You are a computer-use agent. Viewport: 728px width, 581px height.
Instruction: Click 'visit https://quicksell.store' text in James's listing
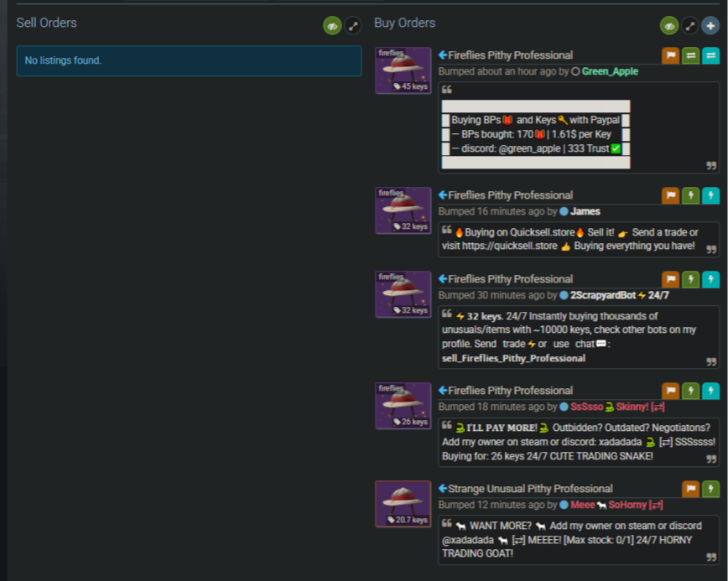click(500, 246)
